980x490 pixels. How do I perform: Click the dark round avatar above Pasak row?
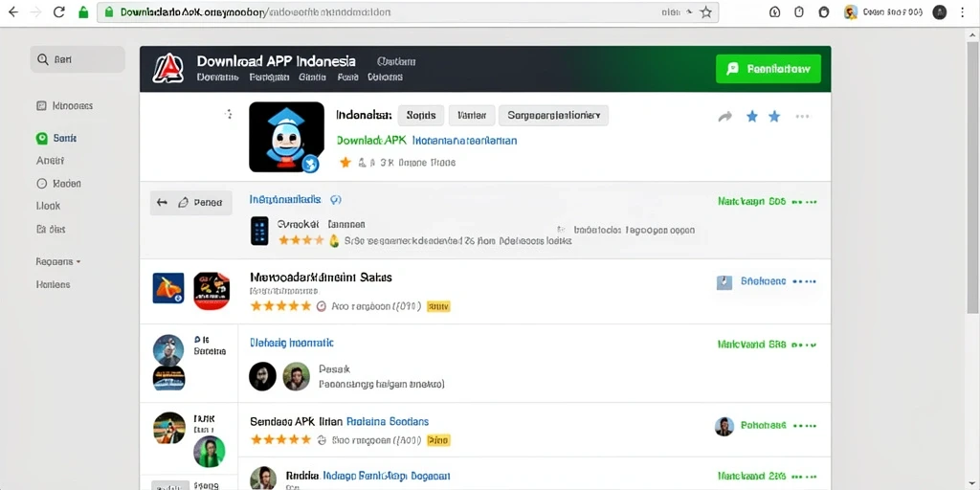262,376
